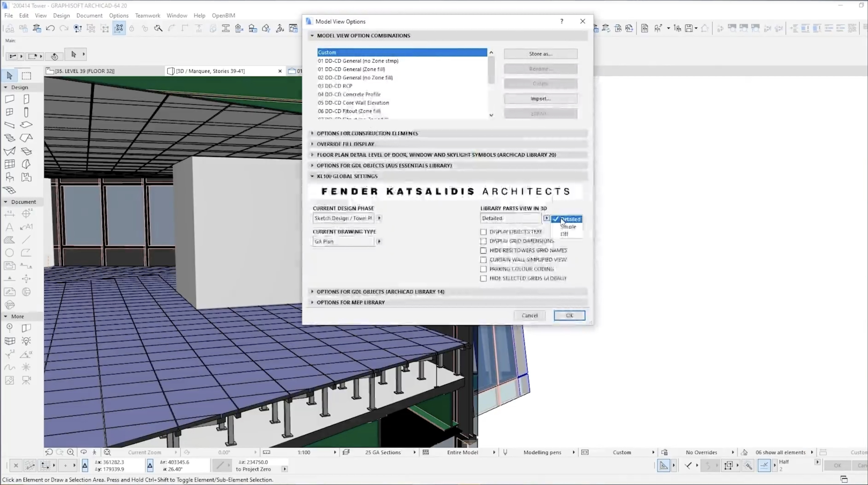Screen dimensions: 868x485
Task: Click OK in Model View Options
Action: pos(569,315)
